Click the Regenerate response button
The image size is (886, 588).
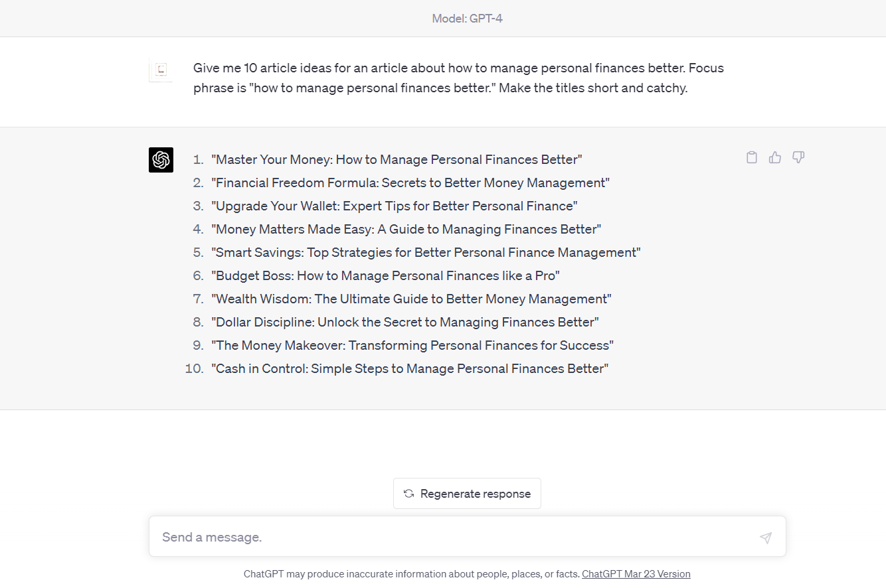(x=467, y=493)
